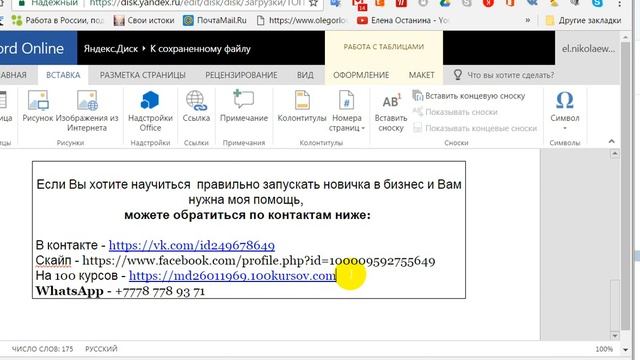Open the ПочтаMail.Ru bookmark
640x360 pixels.
(x=215, y=20)
